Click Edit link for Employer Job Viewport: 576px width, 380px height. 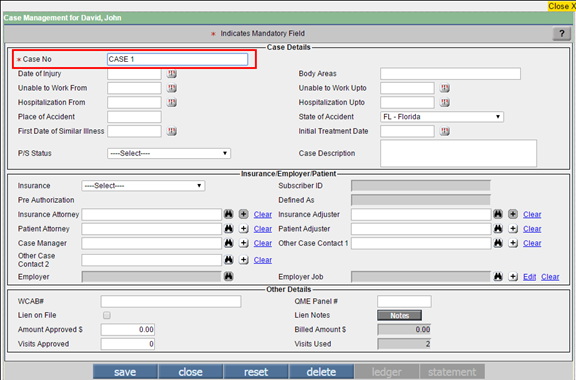point(529,277)
